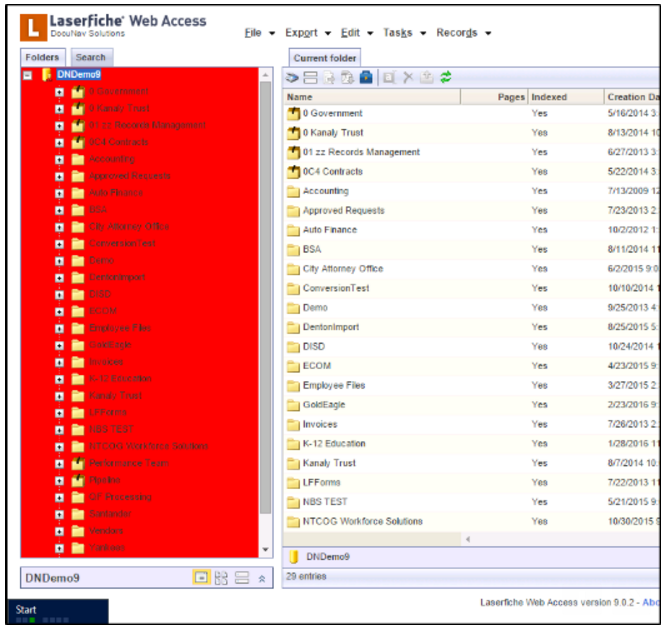The image size is (668, 630).
Task: Expand the BSA tree node
Action: (x=59, y=210)
